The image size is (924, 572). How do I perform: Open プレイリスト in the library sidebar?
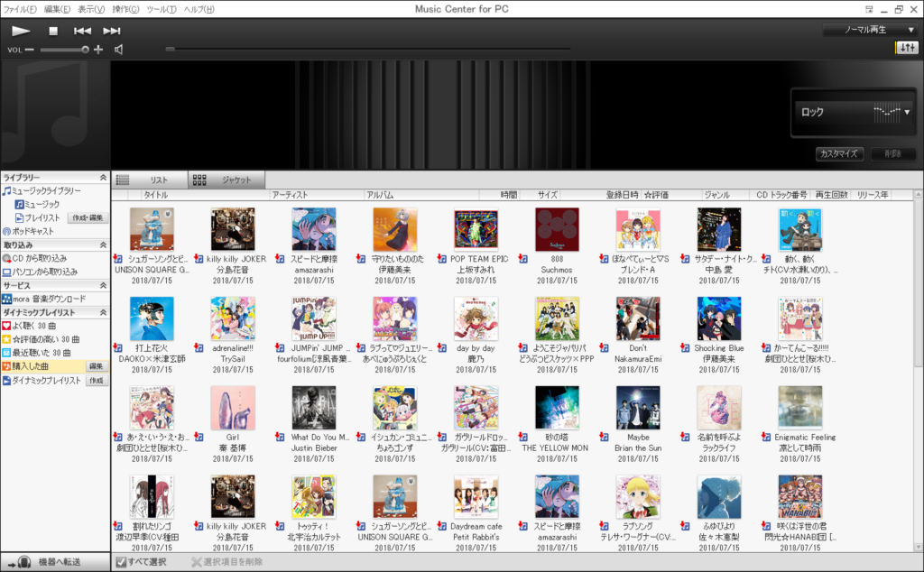pos(37,218)
